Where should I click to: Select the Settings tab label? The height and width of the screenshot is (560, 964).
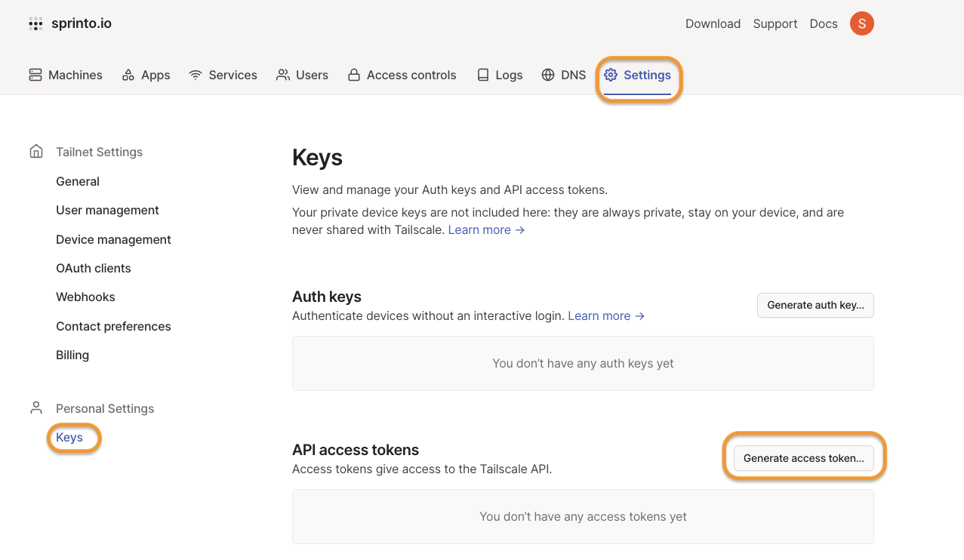pyautogui.click(x=647, y=75)
